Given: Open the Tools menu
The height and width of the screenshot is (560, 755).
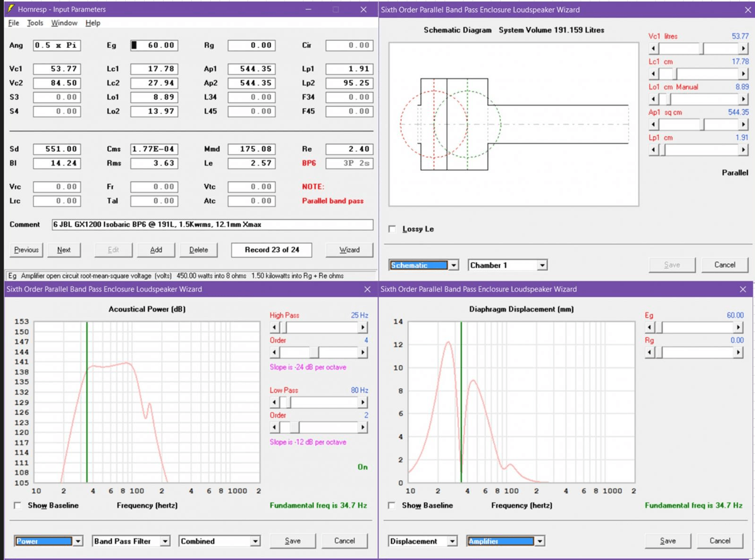Looking at the screenshot, I should point(35,23).
